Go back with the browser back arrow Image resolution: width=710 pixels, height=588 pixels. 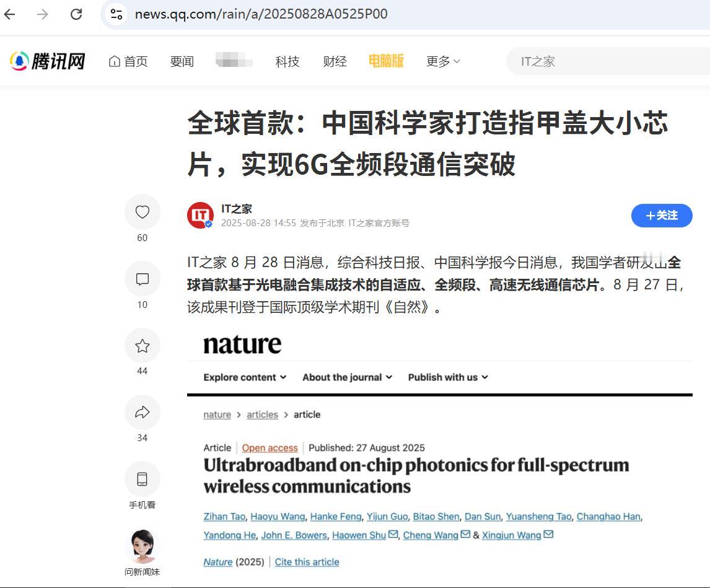tap(9, 14)
